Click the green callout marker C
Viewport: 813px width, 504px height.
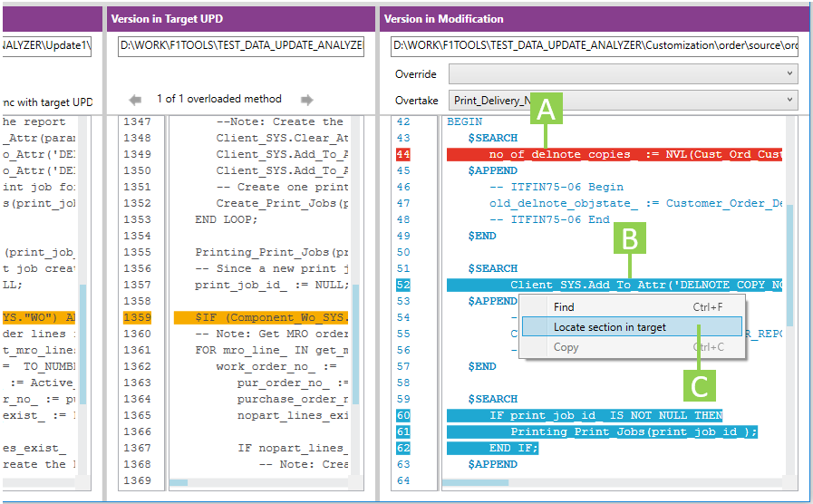[699, 387]
